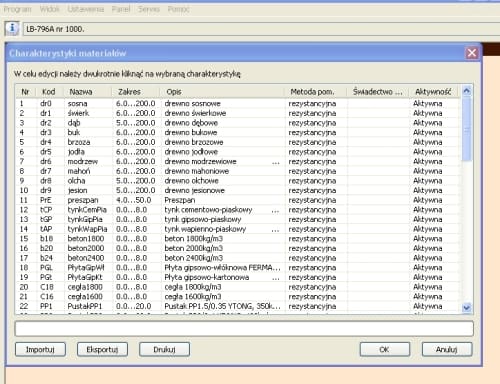Open the Ustawienia menu
This screenshot has width=500, height=384.
86,9
